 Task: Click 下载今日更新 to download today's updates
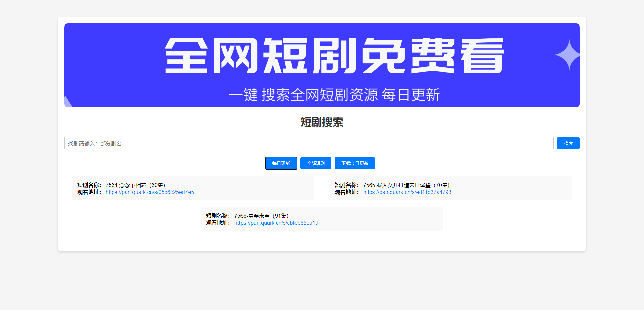point(355,163)
